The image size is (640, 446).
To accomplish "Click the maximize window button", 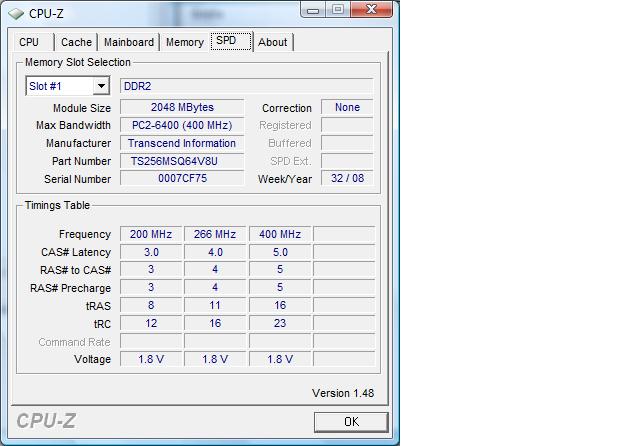I will [x=338, y=10].
